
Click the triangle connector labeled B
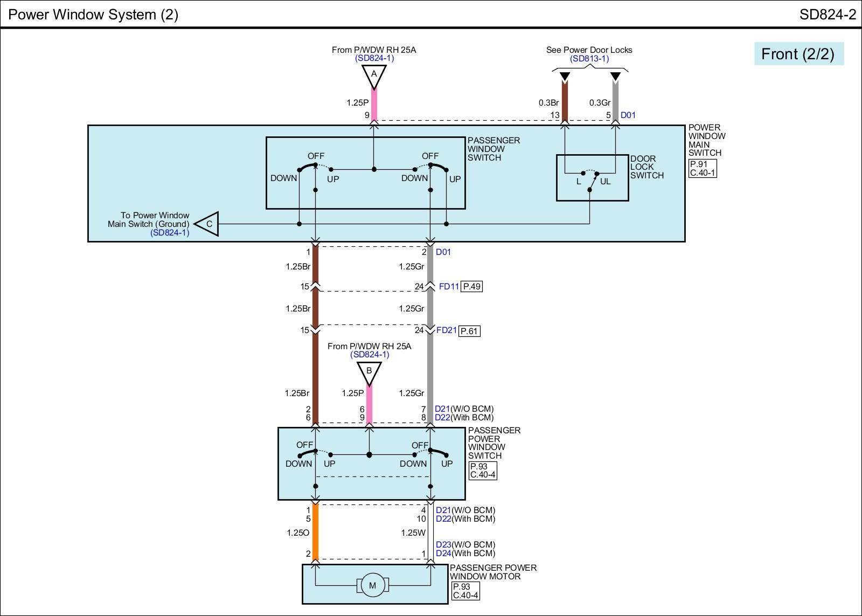(x=369, y=372)
